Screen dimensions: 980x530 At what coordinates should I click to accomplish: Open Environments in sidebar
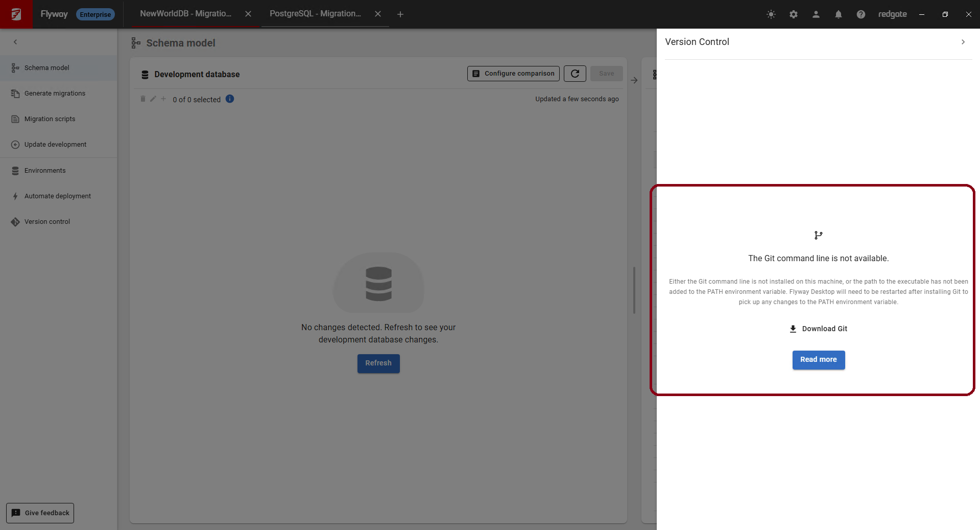tap(59, 171)
